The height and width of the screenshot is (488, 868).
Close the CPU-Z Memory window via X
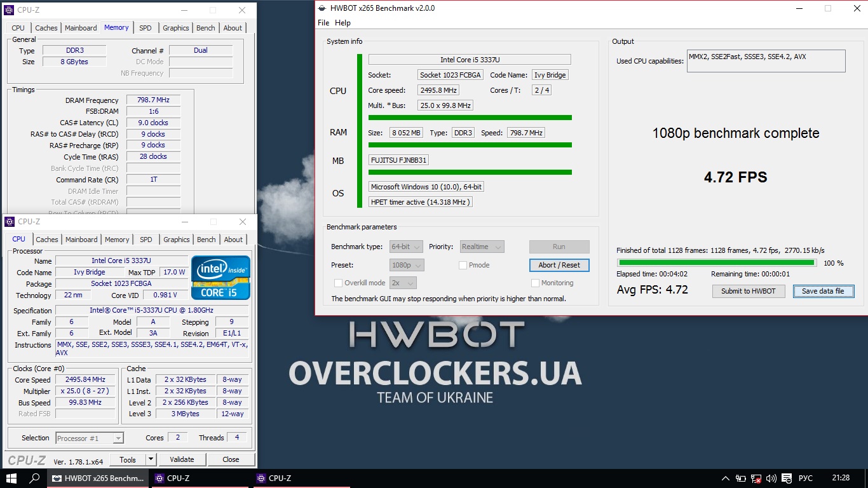242,10
